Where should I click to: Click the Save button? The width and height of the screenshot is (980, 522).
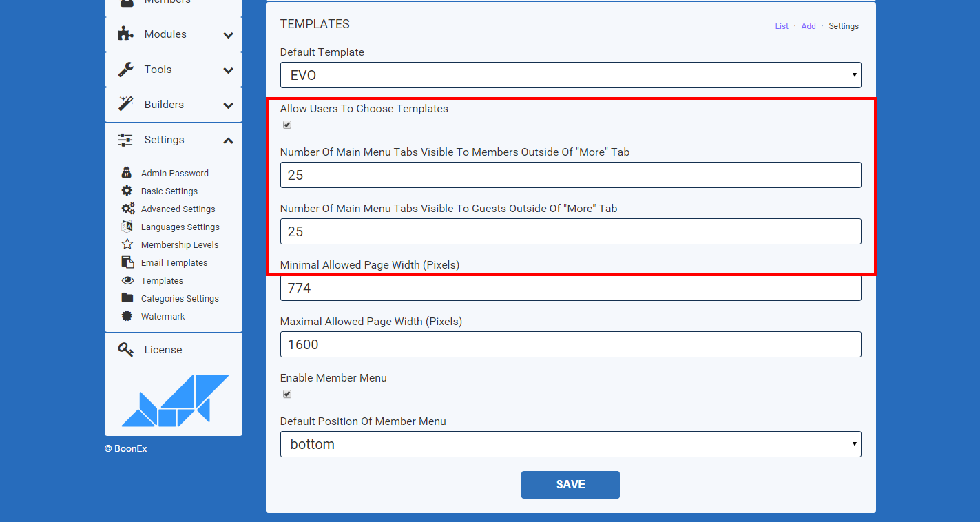coord(570,485)
